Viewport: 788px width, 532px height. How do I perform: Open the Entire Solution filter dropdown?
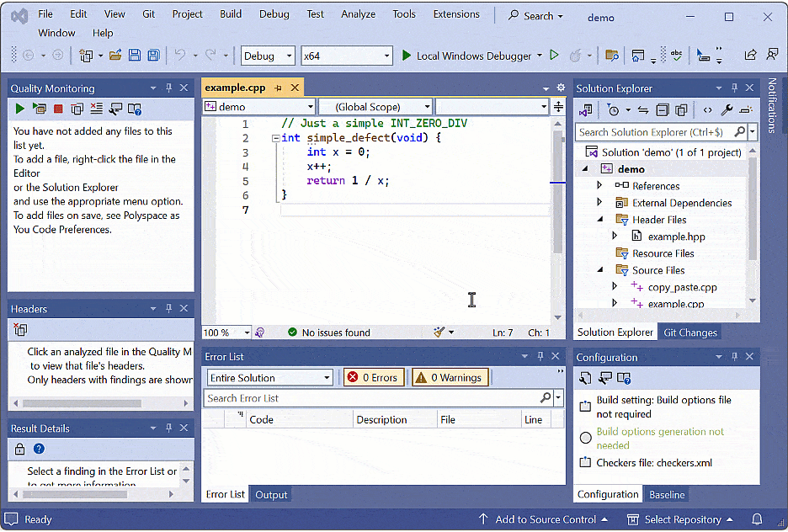coord(269,377)
